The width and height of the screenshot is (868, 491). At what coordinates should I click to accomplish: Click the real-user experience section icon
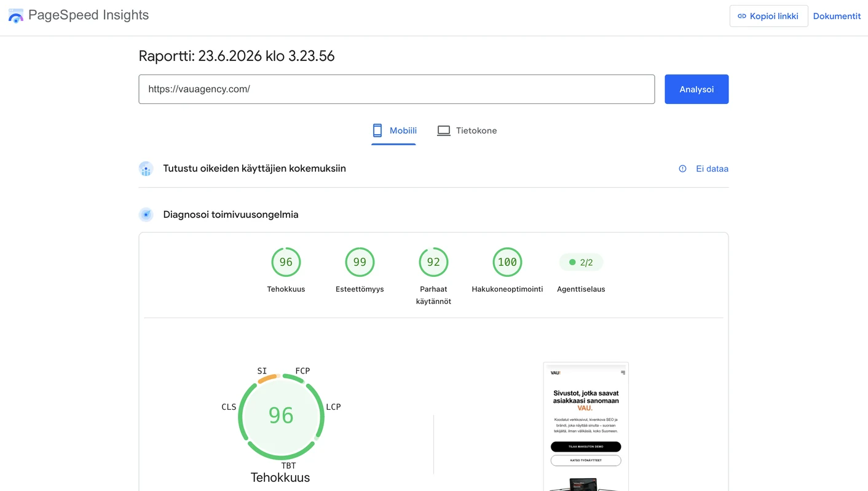[146, 169]
